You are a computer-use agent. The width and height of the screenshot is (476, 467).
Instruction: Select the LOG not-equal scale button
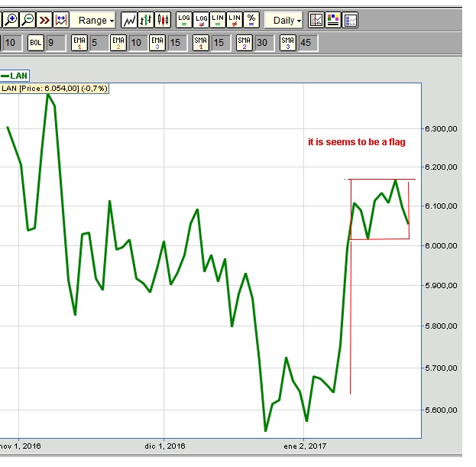[x=201, y=20]
